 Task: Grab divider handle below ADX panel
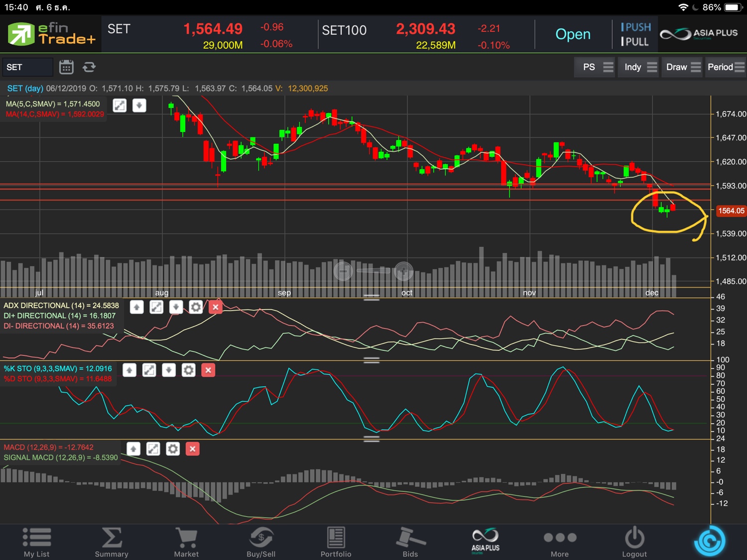coord(372,360)
